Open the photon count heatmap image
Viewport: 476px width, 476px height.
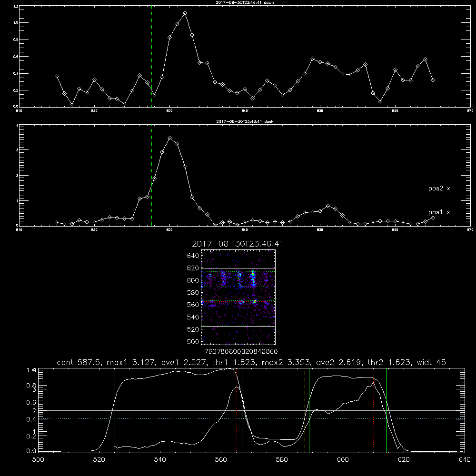pos(238,297)
